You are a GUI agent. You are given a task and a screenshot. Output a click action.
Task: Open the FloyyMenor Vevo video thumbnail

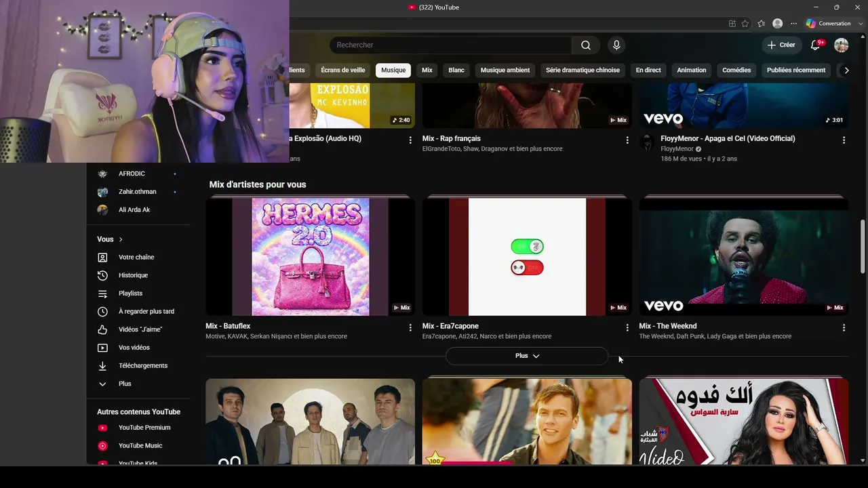pos(743,106)
